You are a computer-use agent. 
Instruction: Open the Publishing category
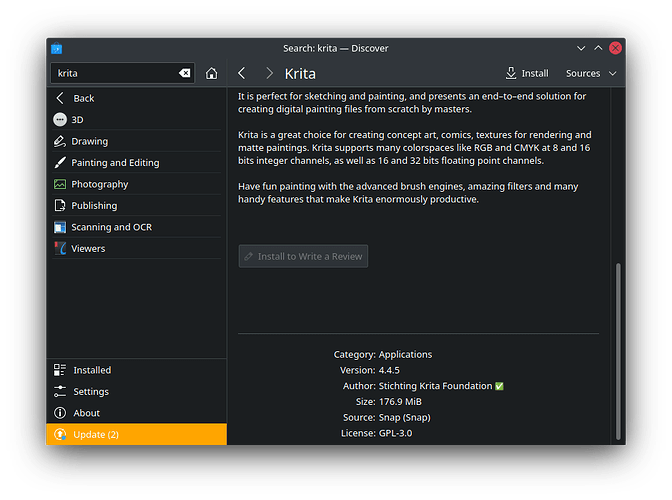tap(137, 206)
